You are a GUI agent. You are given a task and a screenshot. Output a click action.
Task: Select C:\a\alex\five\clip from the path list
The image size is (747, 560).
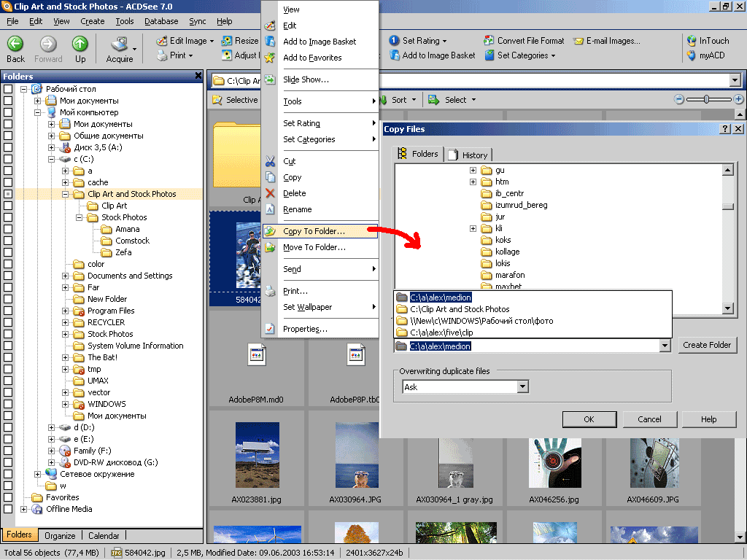tap(533, 332)
